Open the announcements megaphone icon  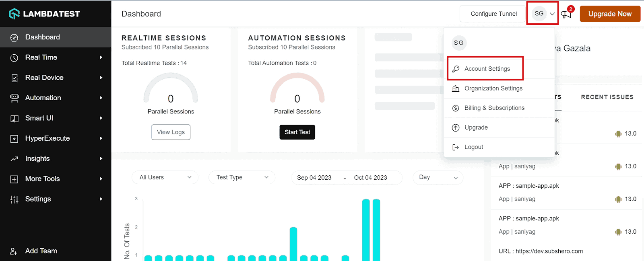pyautogui.click(x=566, y=15)
